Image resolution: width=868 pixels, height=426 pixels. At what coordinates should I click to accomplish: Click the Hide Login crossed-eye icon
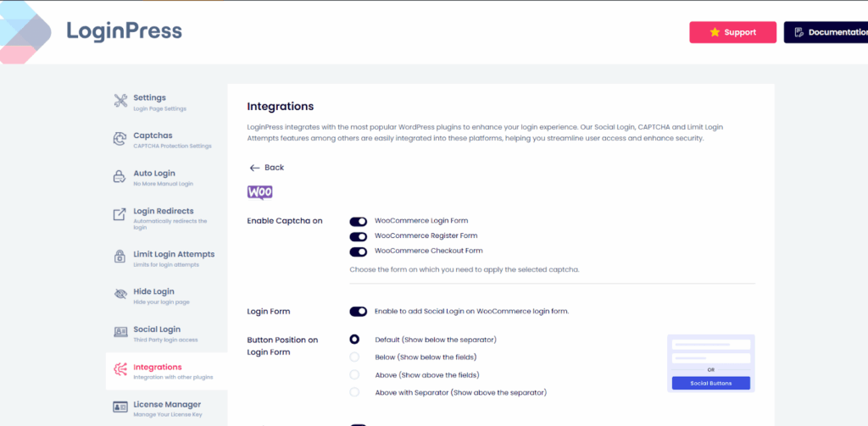click(x=120, y=295)
